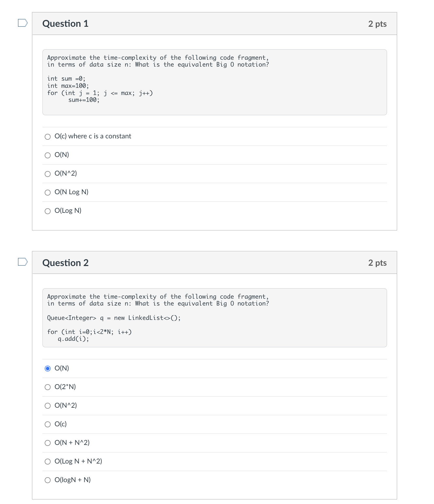Click the selected O(N) option in Question 2

(x=48, y=369)
